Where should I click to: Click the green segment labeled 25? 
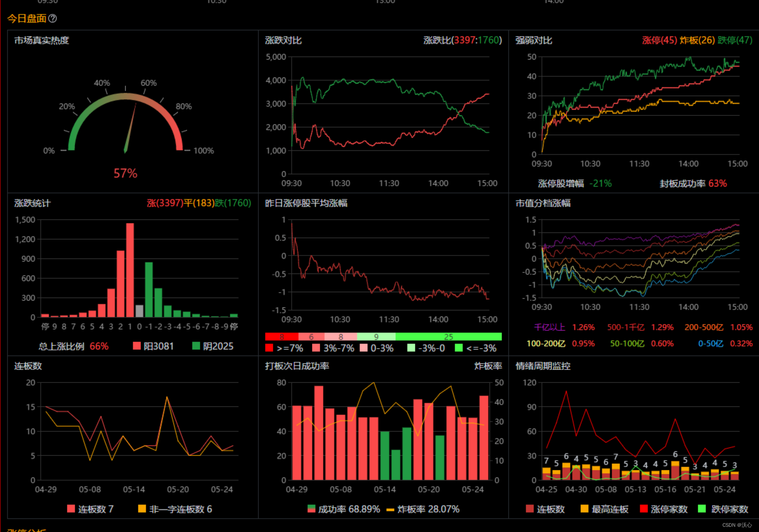pyautogui.click(x=448, y=337)
